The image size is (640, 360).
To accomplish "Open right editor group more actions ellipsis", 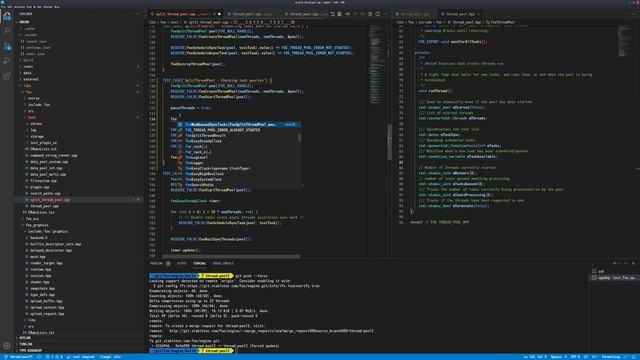I will pos(633,14).
